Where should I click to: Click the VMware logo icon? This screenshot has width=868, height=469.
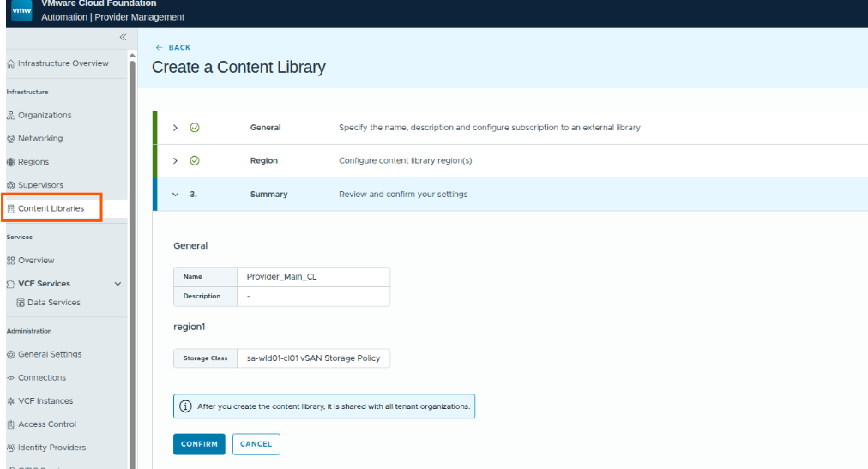(21, 11)
